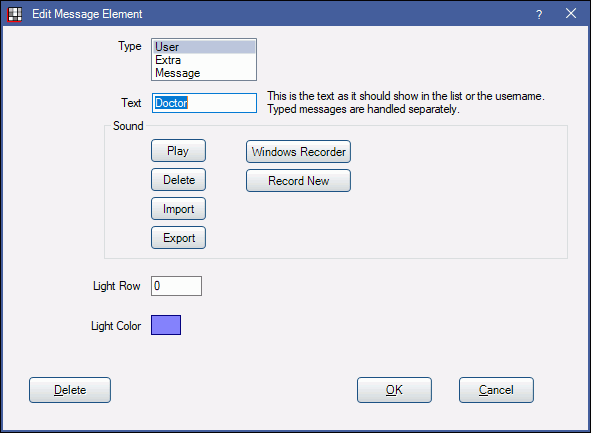Close the Edit Message Element dialog
This screenshot has height=433, width=593.
571,14
